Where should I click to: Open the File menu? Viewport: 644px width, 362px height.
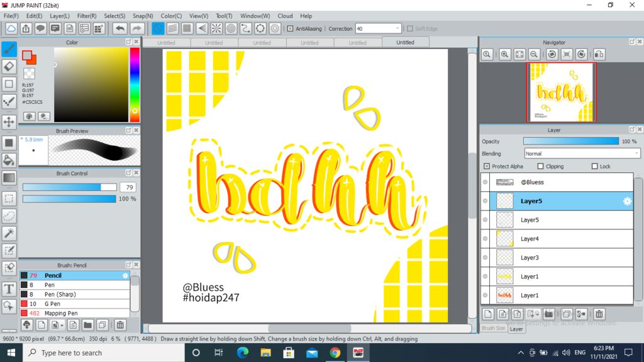[x=11, y=16]
